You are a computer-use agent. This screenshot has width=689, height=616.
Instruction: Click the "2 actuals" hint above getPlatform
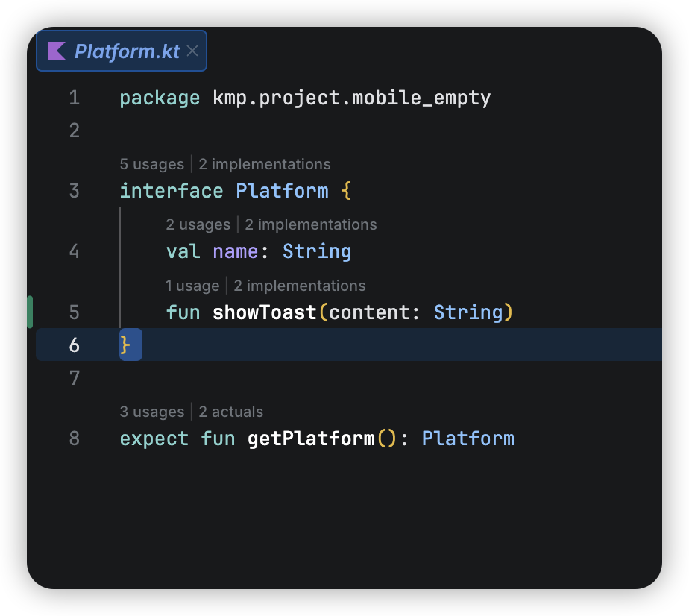click(230, 412)
